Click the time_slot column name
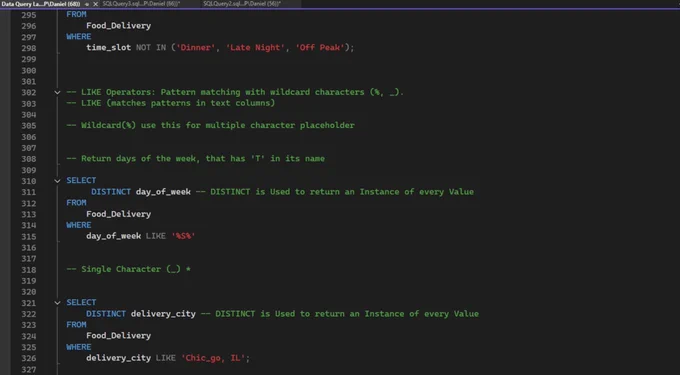Image resolution: width=680 pixels, height=375 pixels. tap(108, 48)
